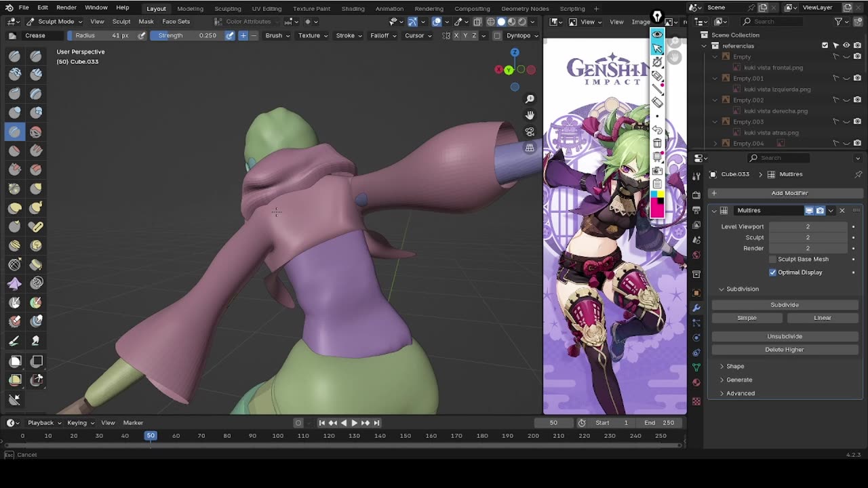Click the Simple subdivision button
The width and height of the screenshot is (868, 488).
747,318
